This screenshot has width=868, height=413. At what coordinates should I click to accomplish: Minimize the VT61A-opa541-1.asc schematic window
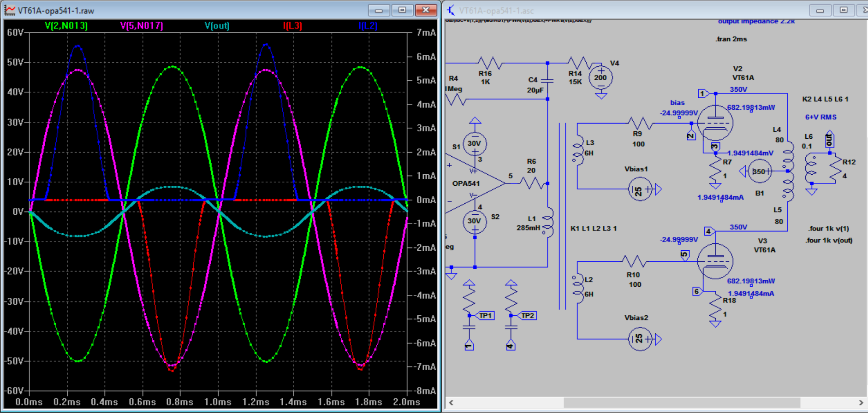[820, 10]
